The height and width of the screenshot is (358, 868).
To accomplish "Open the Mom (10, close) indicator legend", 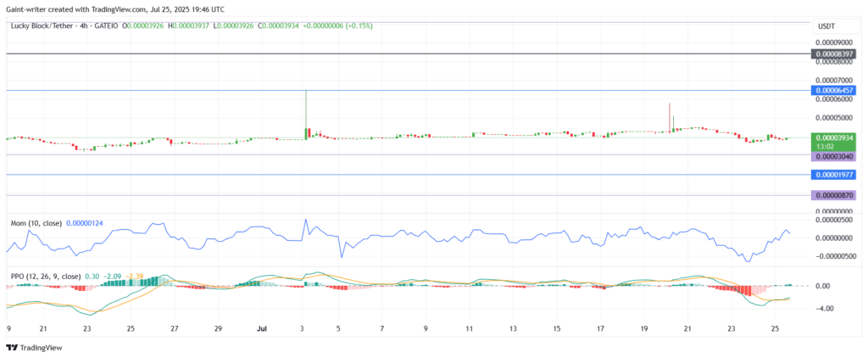I will pyautogui.click(x=36, y=223).
